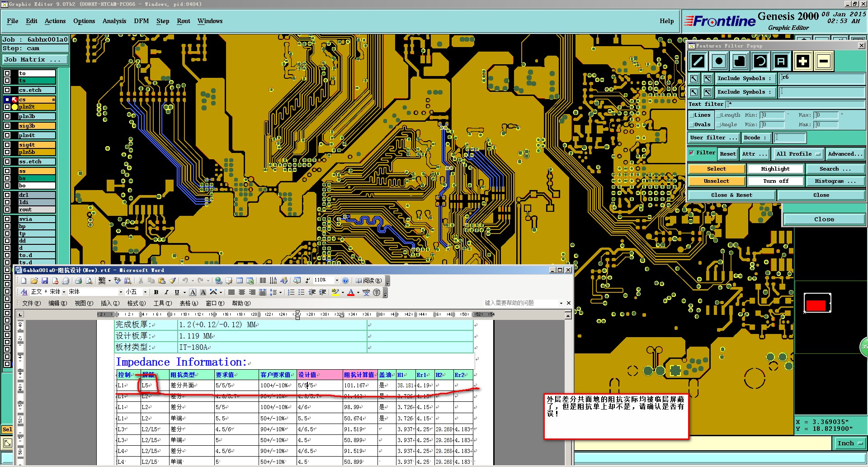Click the Job Matrix button
Viewport: 868px width, 467px height.
click(35, 60)
